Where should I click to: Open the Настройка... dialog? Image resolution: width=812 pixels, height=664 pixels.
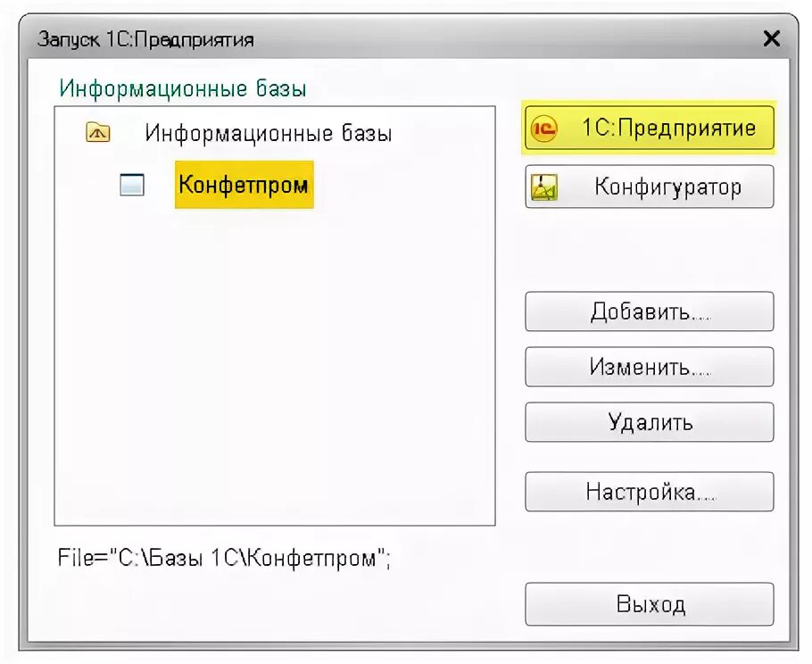pos(650,492)
